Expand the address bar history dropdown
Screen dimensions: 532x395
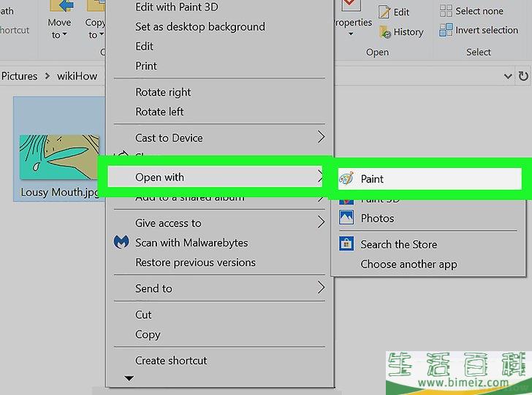click(508, 76)
